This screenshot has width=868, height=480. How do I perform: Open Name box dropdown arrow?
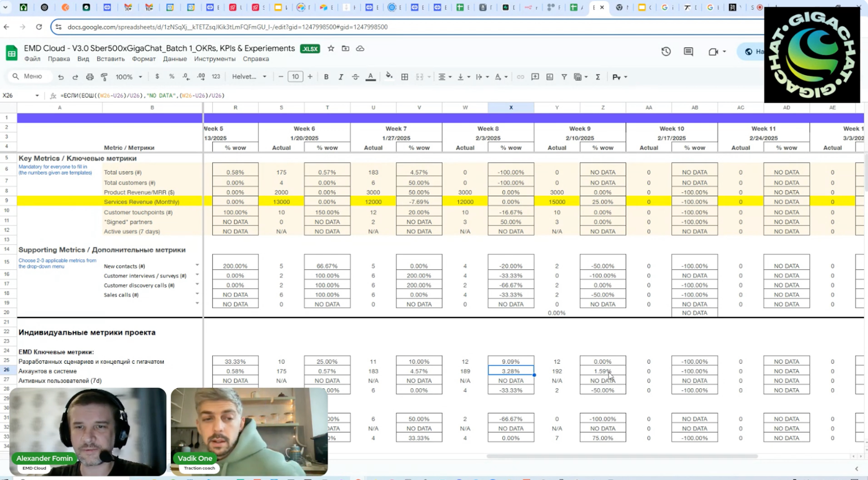[37, 95]
